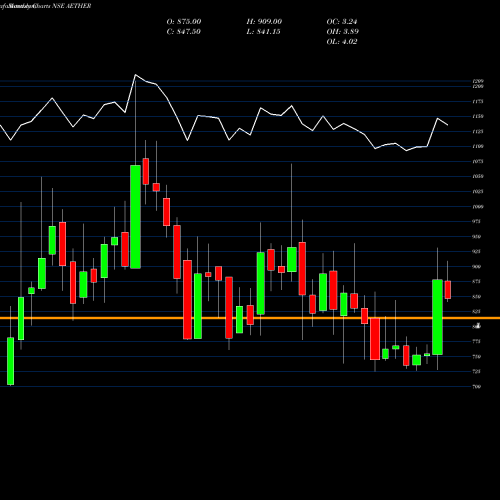The height and width of the screenshot is (500, 500).
Task: Click the OL: 4.02 value
Action: pyautogui.click(x=342, y=42)
